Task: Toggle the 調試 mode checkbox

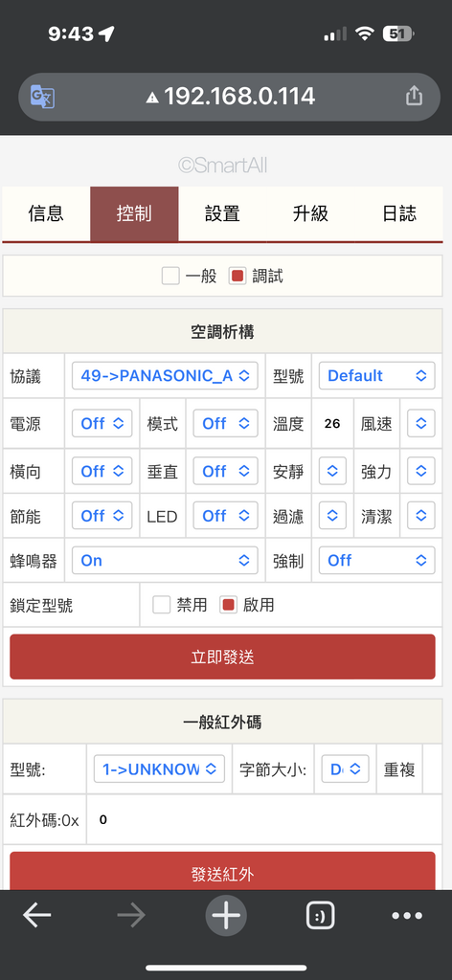Action: tap(237, 276)
